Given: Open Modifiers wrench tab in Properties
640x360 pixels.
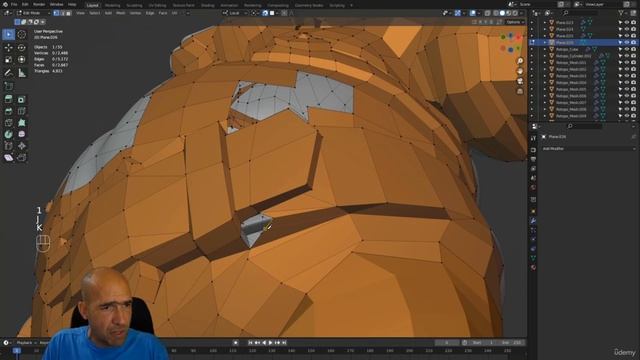Looking at the screenshot, I should pyautogui.click(x=533, y=221).
